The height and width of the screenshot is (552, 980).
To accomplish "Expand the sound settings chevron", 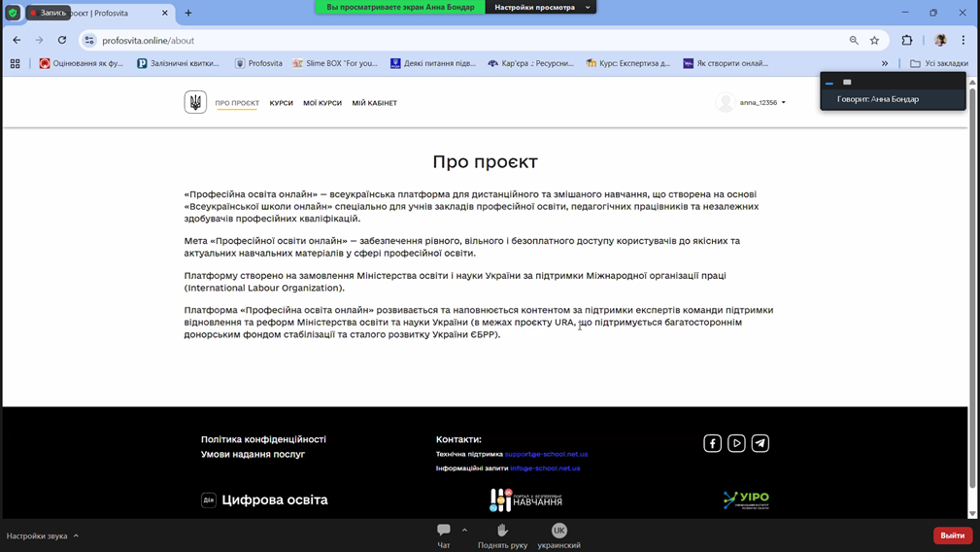I will click(x=76, y=535).
